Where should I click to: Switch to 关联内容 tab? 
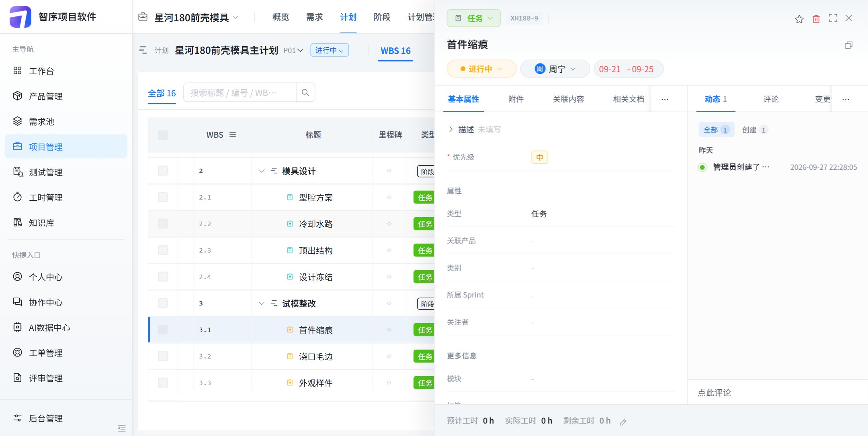coord(568,99)
